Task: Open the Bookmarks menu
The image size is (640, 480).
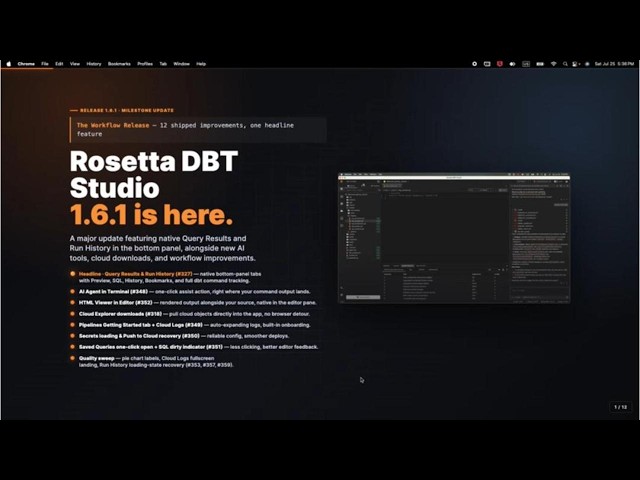Action: point(119,64)
